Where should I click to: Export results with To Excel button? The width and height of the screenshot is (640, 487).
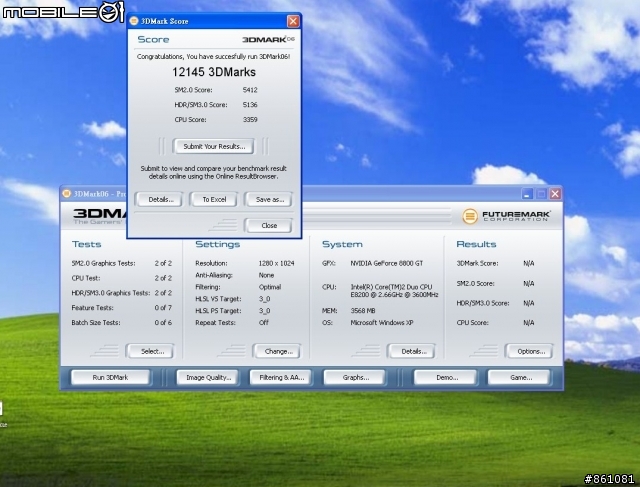coord(214,200)
